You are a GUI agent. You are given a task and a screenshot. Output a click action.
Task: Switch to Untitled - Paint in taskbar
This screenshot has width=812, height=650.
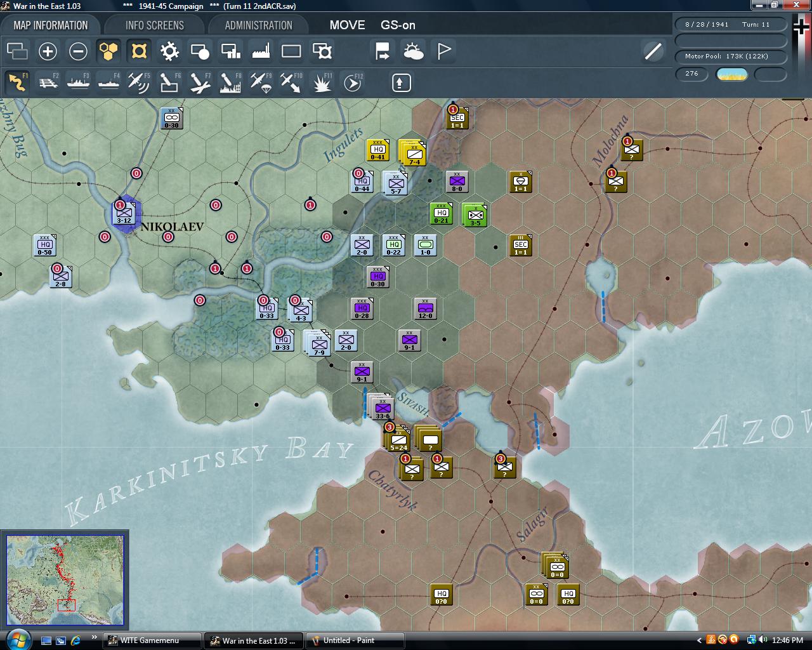355,640
